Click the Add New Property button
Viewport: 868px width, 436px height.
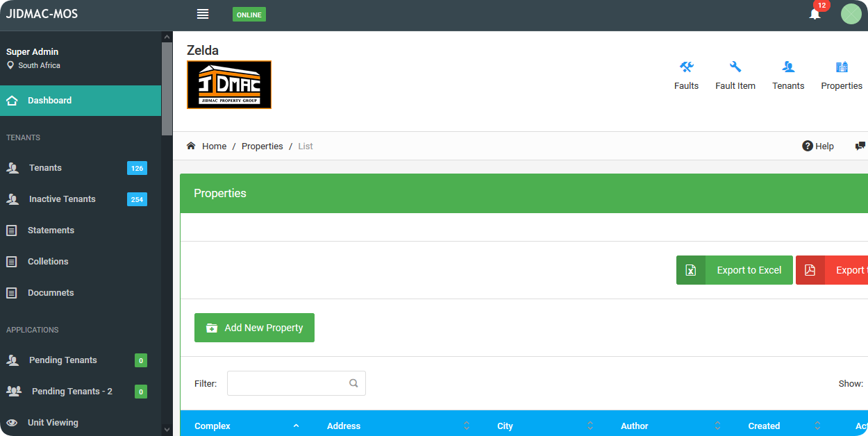pos(254,327)
